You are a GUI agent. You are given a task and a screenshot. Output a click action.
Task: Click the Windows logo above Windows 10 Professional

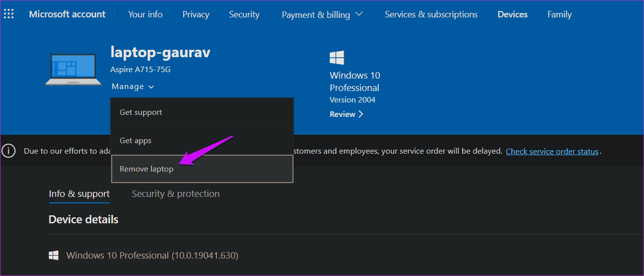[x=337, y=58]
